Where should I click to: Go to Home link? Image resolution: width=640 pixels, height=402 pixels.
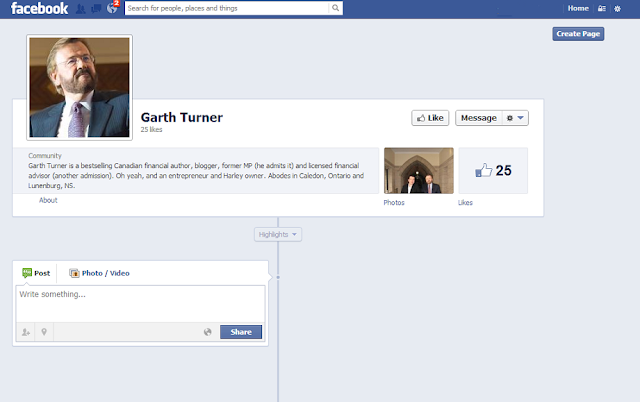coord(578,8)
